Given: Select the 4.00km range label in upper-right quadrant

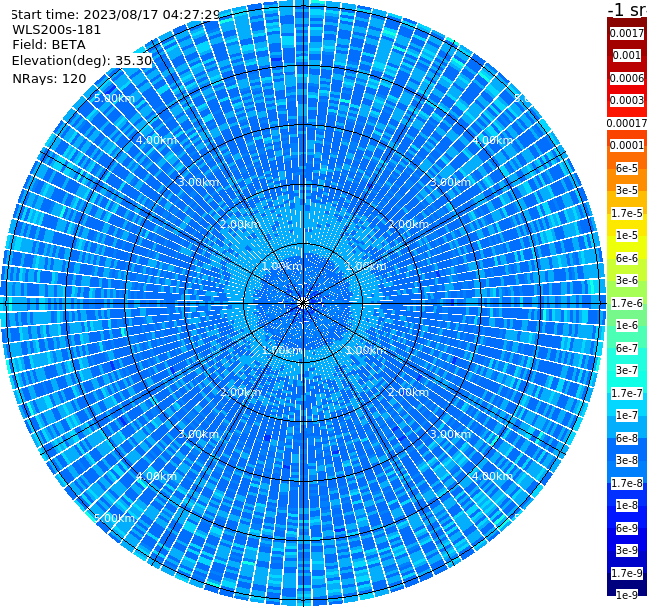Looking at the screenshot, I should 493,140.
